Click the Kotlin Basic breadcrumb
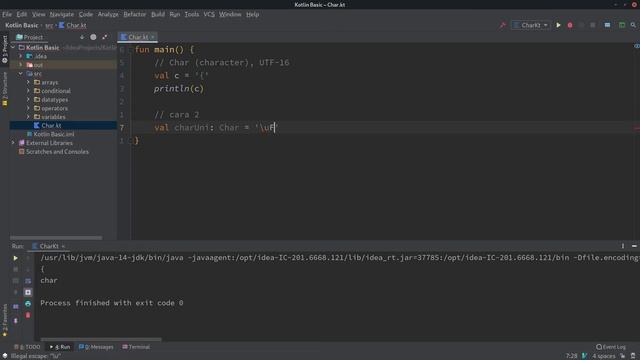Viewport: 640px width, 360px height. coord(22,25)
